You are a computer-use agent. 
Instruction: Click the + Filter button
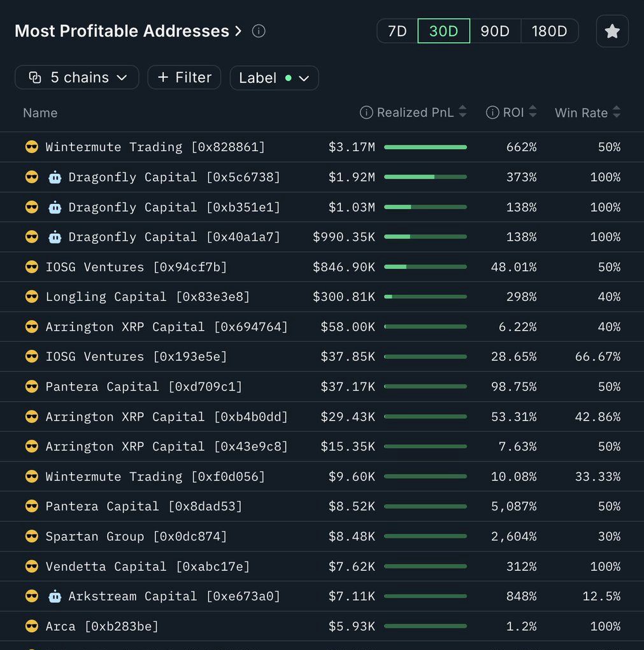click(184, 77)
